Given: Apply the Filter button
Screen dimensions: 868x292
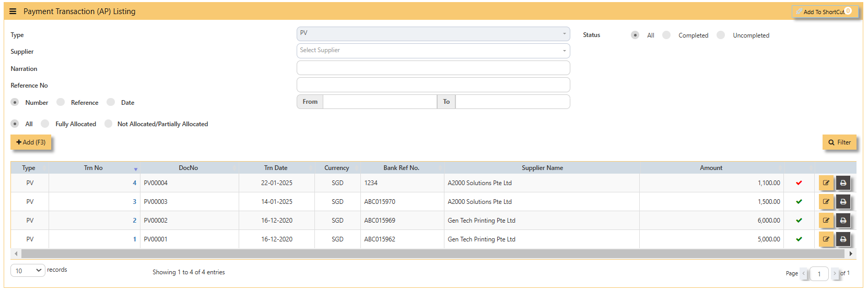Looking at the screenshot, I should (x=839, y=142).
